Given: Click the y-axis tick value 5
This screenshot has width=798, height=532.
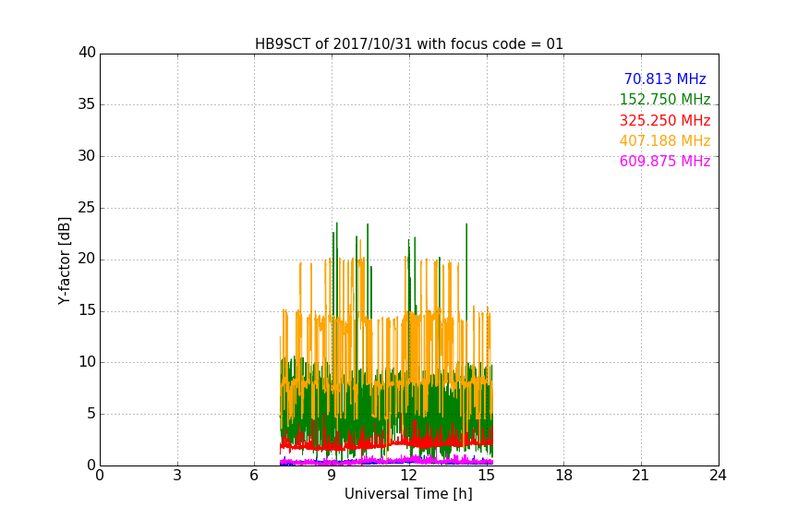Looking at the screenshot, I should coord(91,414).
